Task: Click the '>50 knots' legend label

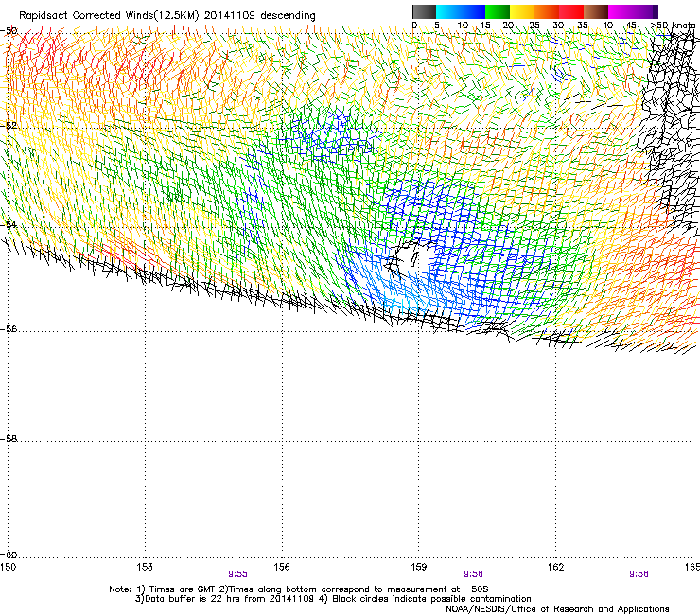Action: coord(673,25)
